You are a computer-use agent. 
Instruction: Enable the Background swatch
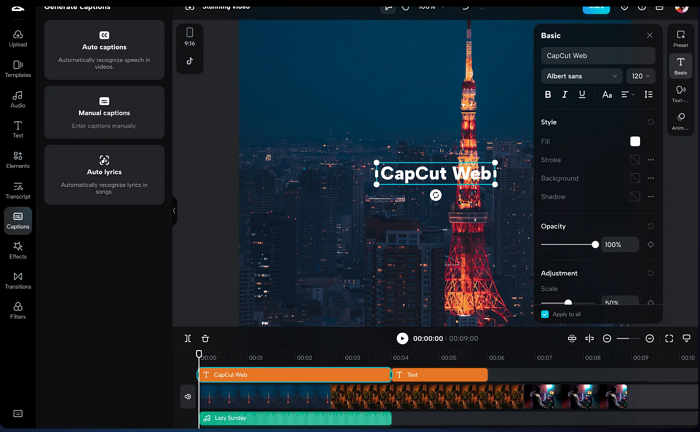[635, 178]
